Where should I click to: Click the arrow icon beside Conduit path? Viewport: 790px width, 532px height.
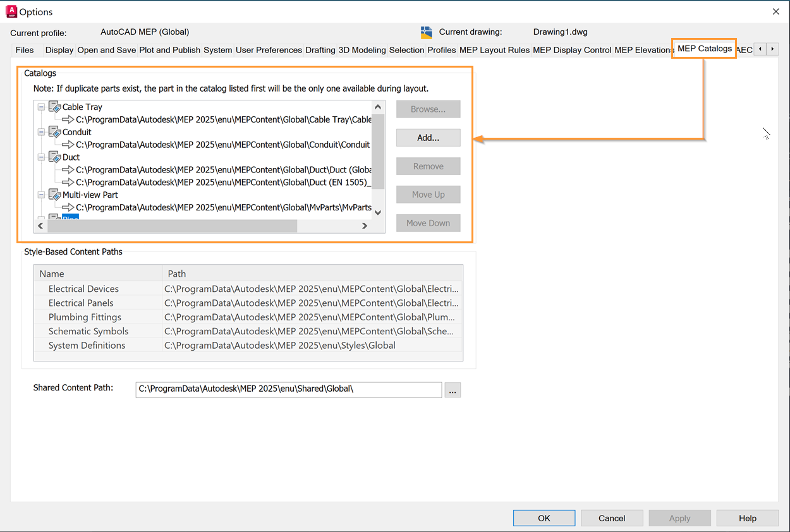click(x=68, y=144)
